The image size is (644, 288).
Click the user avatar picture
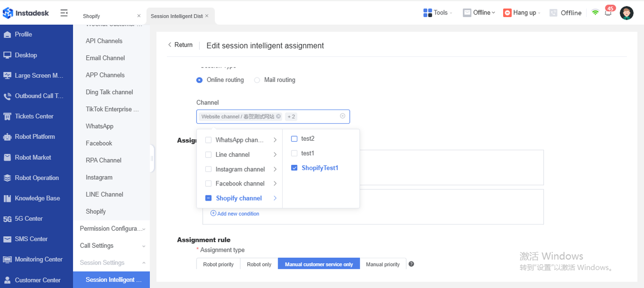pyautogui.click(x=626, y=13)
